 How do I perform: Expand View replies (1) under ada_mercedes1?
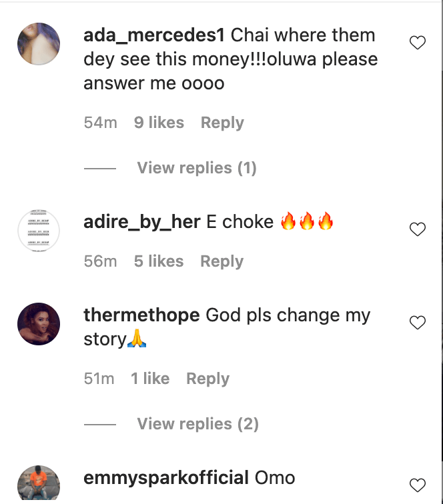tap(197, 168)
